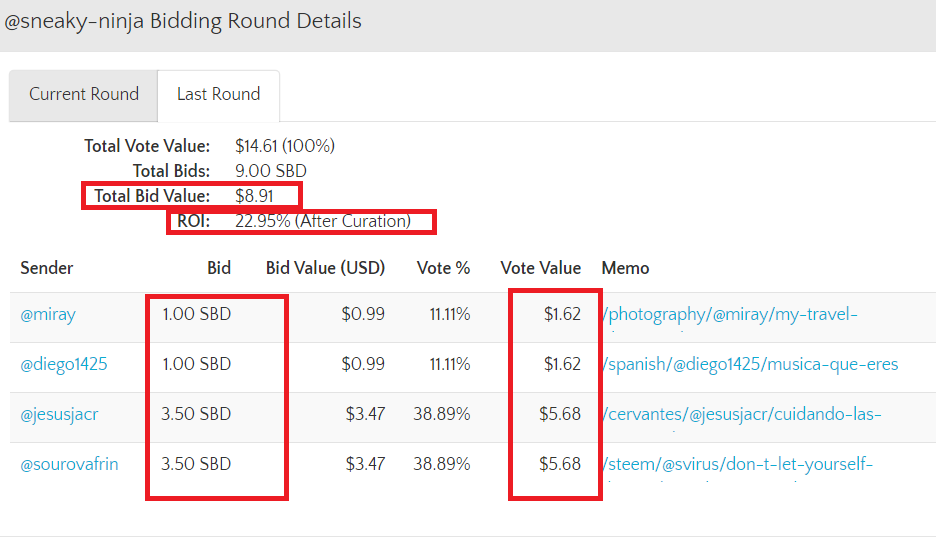Click the Vote % column header
The image size is (936, 540).
442,268
